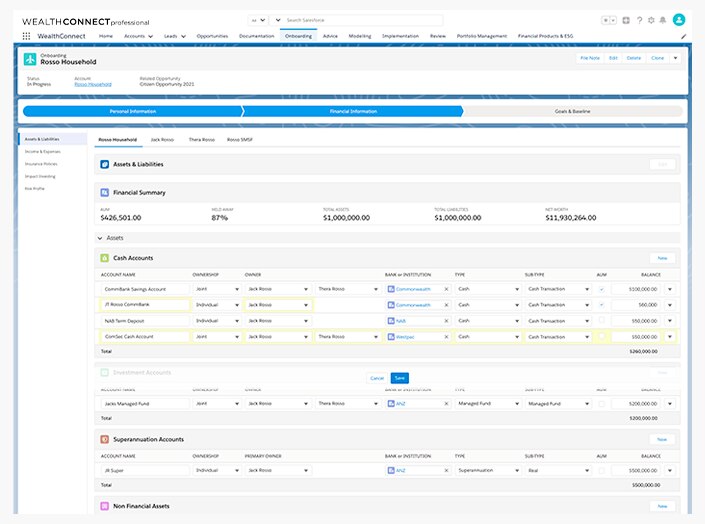Click the Financial Summary section icon
Image resolution: width=705 pixels, height=524 pixels.
(104, 193)
